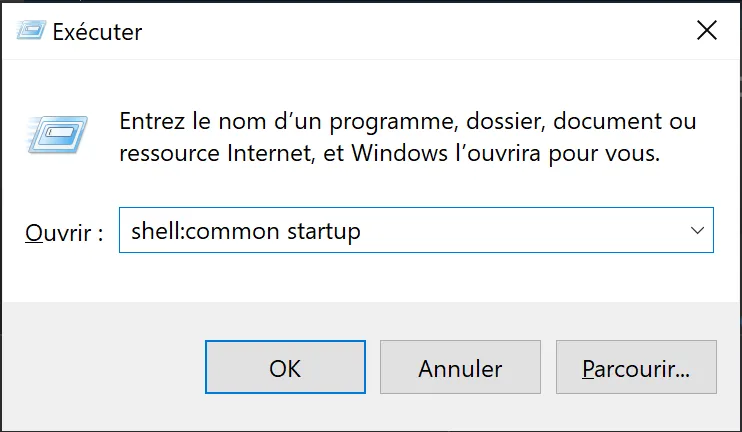Click empty space inside Ouvrir field after text
This screenshot has height=432, width=742.
click(521, 230)
